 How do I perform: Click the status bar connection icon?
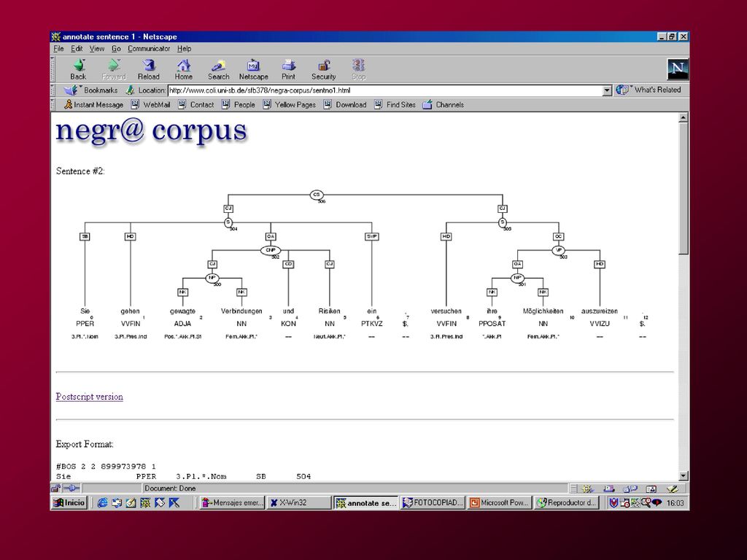[71, 488]
